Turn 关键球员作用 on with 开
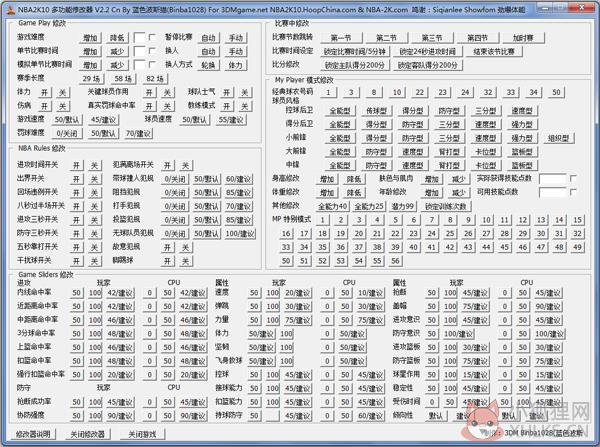 pos(150,93)
